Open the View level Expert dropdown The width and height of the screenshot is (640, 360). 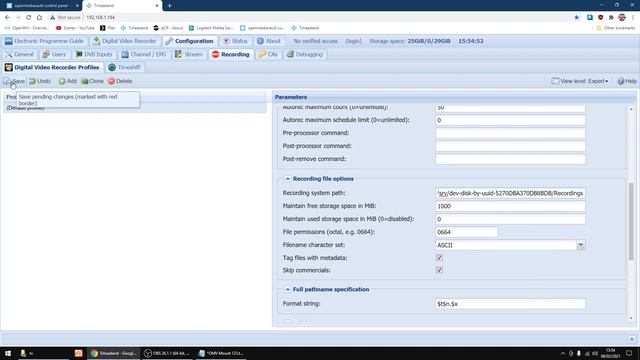pos(580,81)
